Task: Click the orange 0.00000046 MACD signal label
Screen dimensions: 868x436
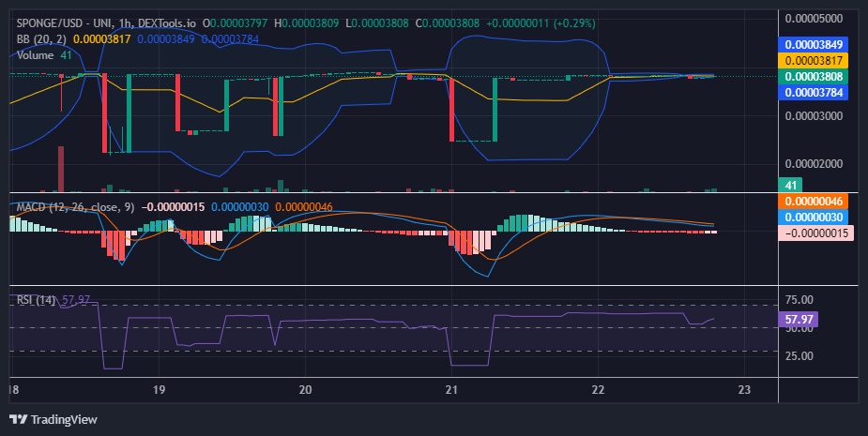Action: click(x=814, y=202)
